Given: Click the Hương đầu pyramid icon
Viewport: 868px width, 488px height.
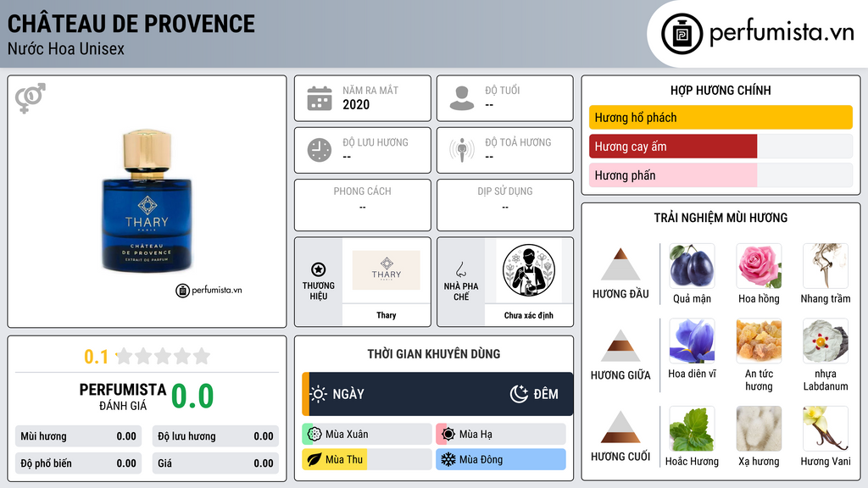Looking at the screenshot, I should (x=620, y=264).
